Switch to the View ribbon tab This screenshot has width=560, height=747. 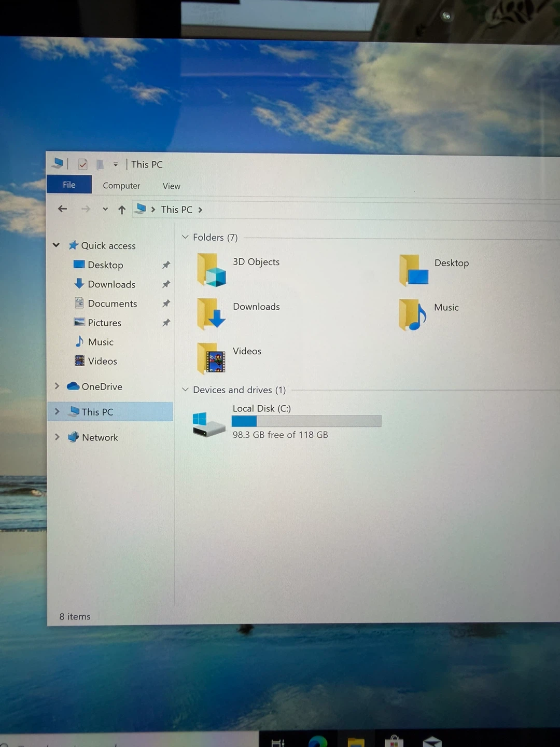tap(171, 186)
